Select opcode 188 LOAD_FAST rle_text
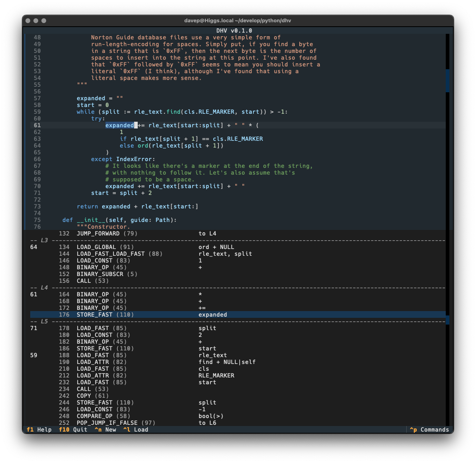This screenshot has height=463, width=476. (238, 355)
